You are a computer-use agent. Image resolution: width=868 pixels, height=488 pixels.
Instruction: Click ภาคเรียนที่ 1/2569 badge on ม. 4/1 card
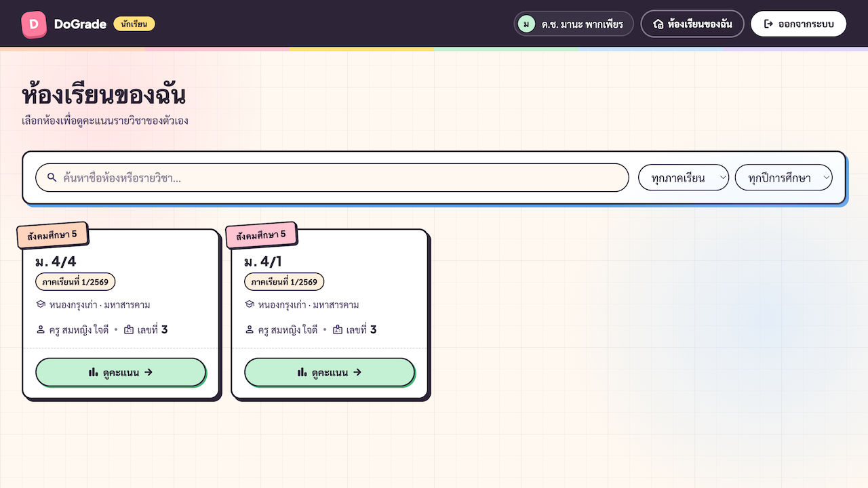pyautogui.click(x=284, y=281)
